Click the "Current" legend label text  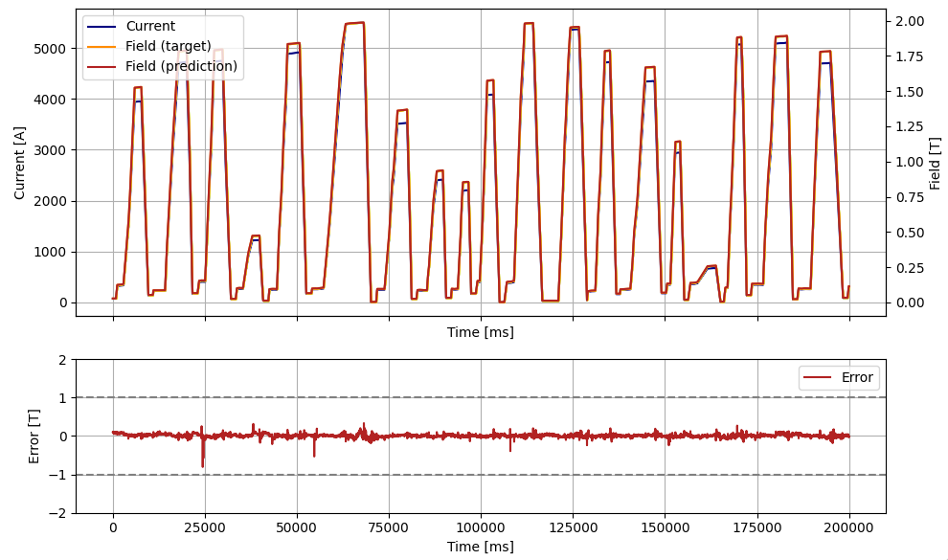pyautogui.click(x=150, y=27)
